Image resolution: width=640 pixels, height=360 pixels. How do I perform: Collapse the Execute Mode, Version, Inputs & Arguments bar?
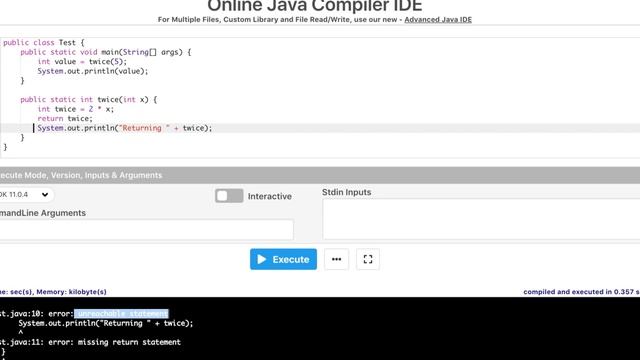tap(320, 175)
